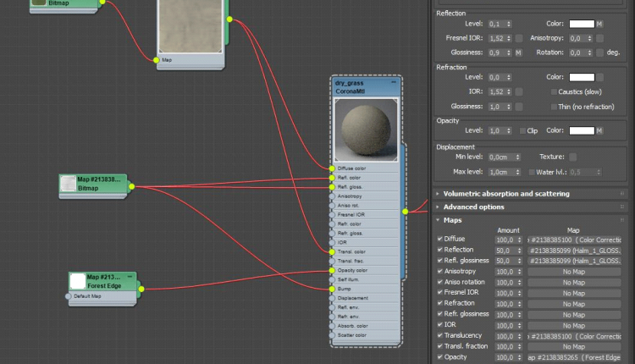
Task: Collapse the dry_grass node with minus icon
Action: click(x=392, y=84)
